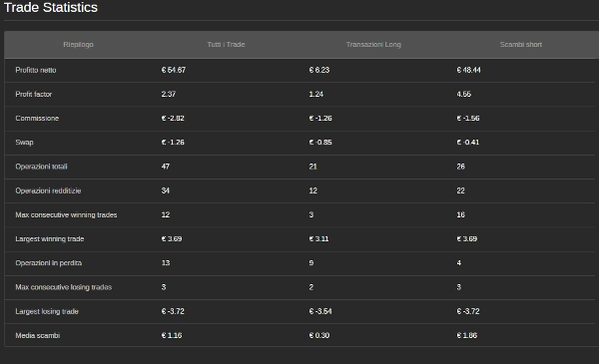Select short profitable operations value 22
599x364 pixels.
(460, 190)
